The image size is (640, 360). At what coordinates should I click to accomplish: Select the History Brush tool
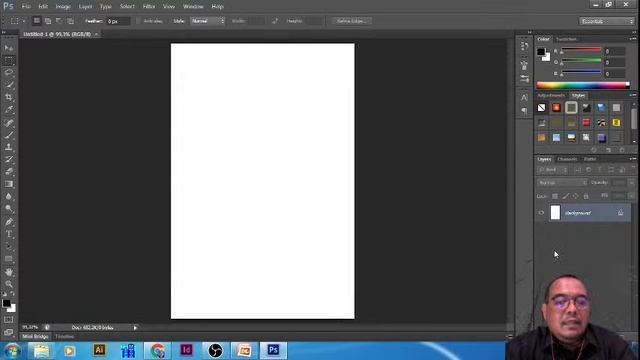tap(9, 160)
